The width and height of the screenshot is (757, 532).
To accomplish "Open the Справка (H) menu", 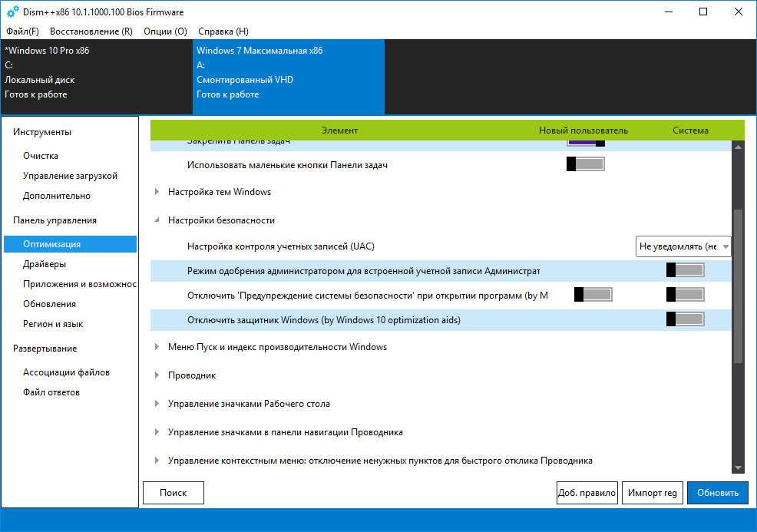I will 223,31.
